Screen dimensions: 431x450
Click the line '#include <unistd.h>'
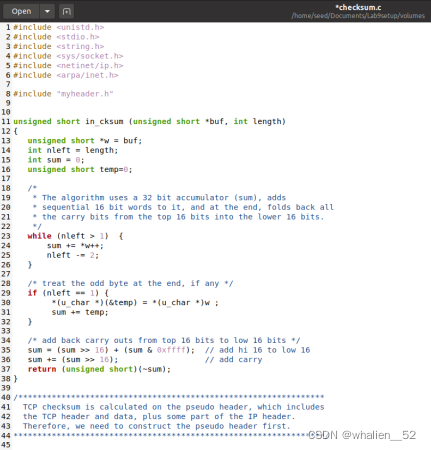point(59,27)
